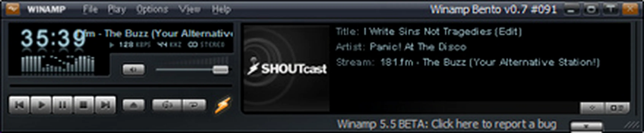The height and width of the screenshot is (133, 644).
Task: Click the report a bug beta link
Action: click(447, 124)
